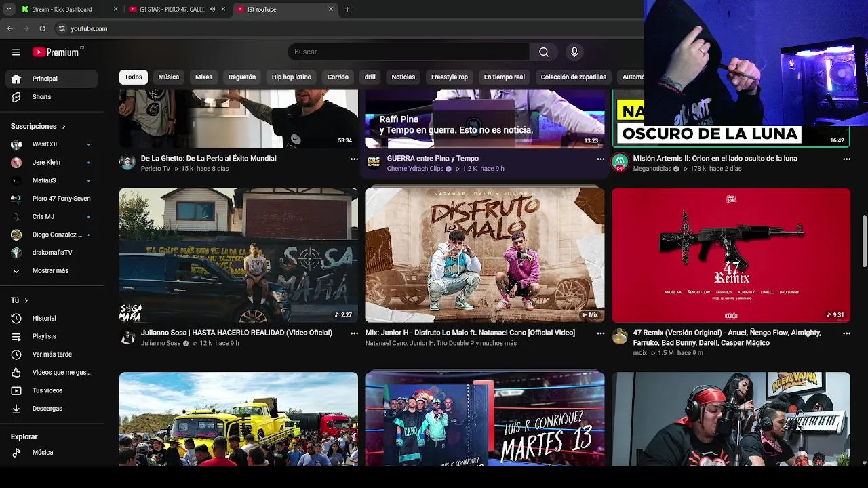Open Historial in the sidebar
This screenshot has width=868, height=488.
click(52, 318)
